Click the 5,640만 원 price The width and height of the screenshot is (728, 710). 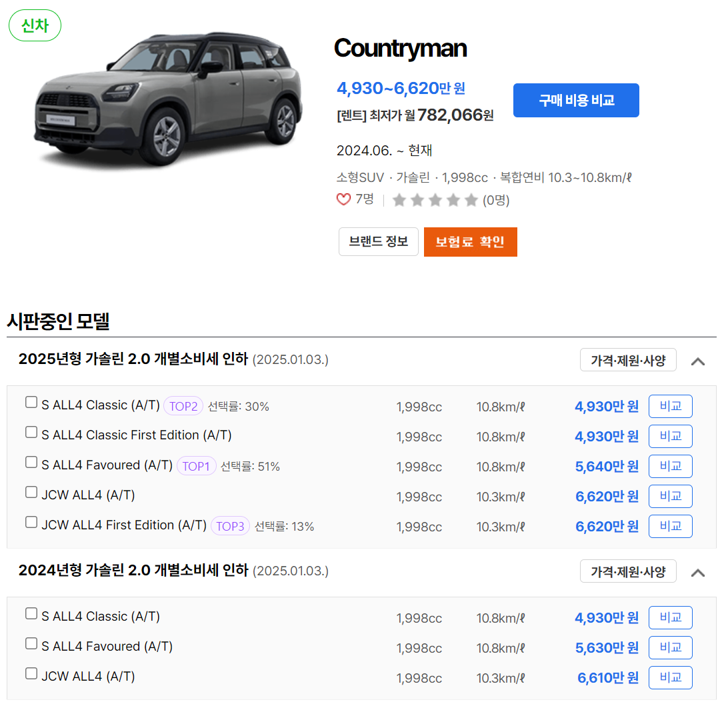coord(607,466)
